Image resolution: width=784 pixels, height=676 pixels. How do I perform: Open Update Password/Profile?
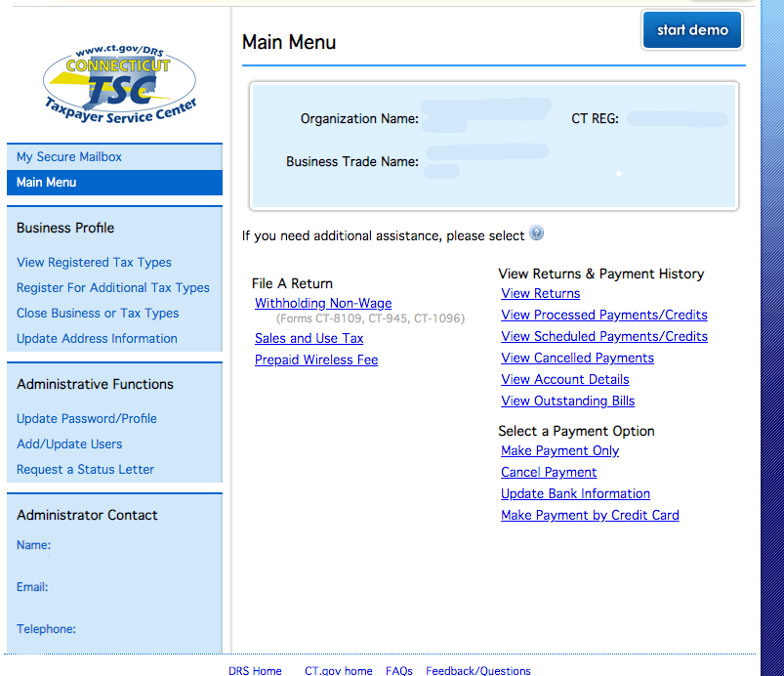tap(87, 419)
